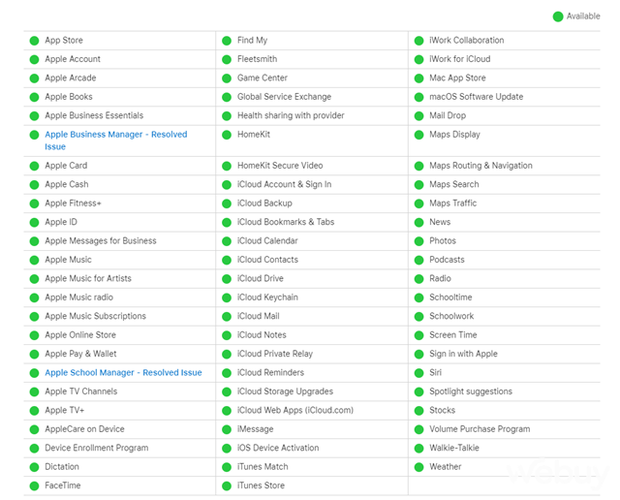Viewport: 620px width, 500px height.
Task: Click green status dot beside iMessage
Action: (227, 430)
